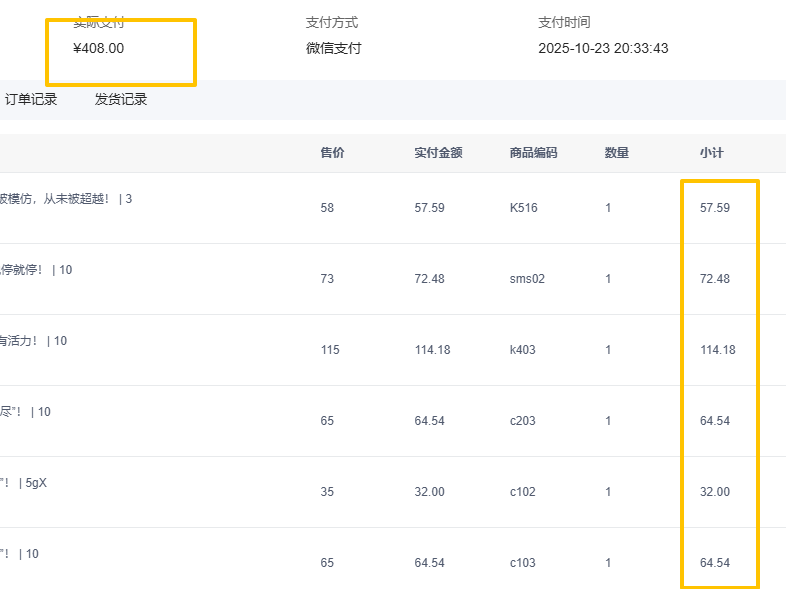The image size is (786, 589).
Task: Switch to the 发货记录 tab
Action: coord(121,100)
